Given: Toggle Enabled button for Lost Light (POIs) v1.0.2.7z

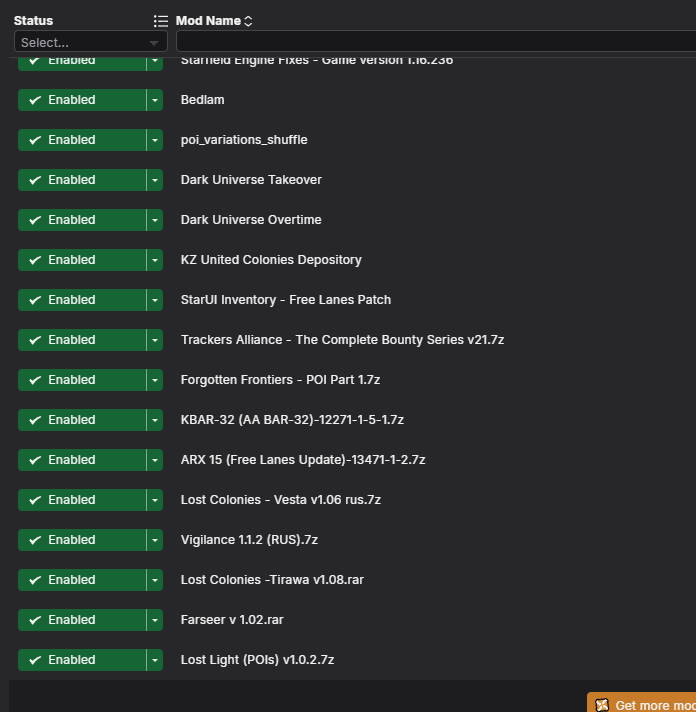Looking at the screenshot, I should point(82,660).
